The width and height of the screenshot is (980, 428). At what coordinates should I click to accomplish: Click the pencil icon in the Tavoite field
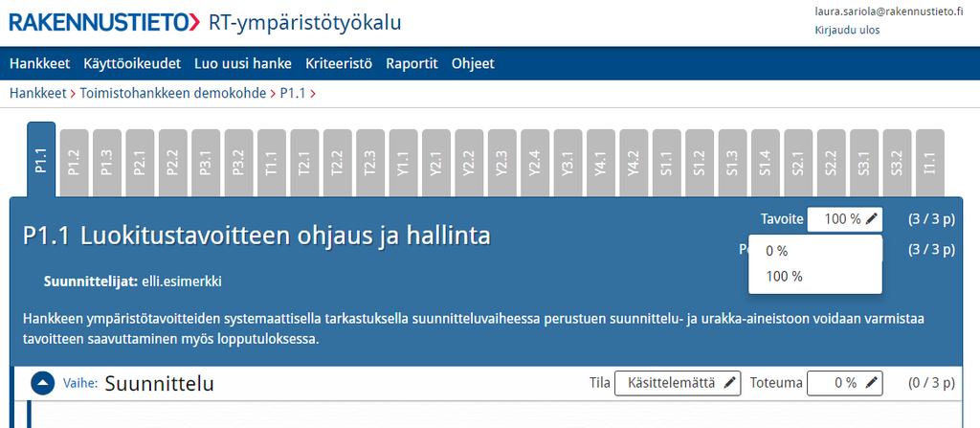872,219
